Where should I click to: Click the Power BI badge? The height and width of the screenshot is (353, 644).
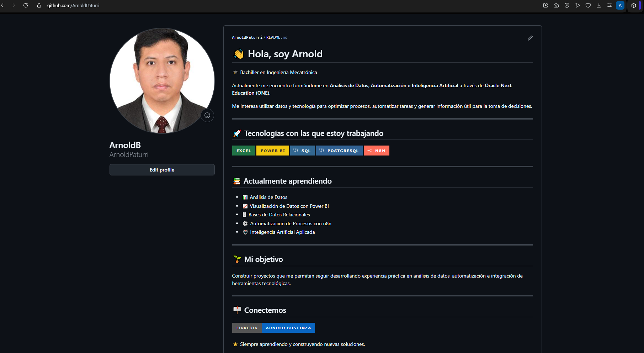pyautogui.click(x=273, y=151)
